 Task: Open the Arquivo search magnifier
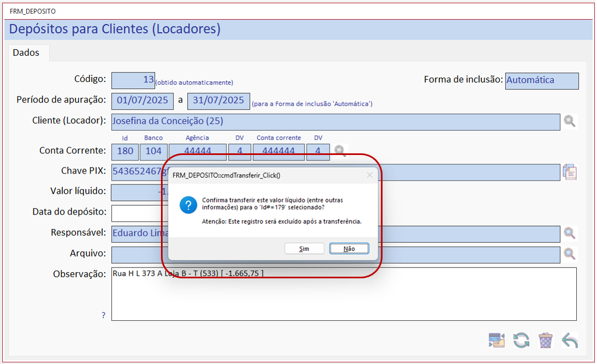point(570,254)
